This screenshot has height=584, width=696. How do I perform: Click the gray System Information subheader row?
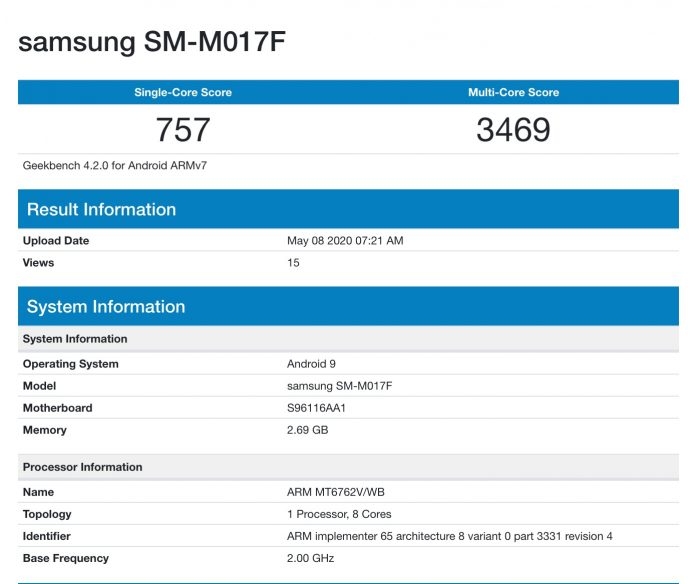click(348, 339)
